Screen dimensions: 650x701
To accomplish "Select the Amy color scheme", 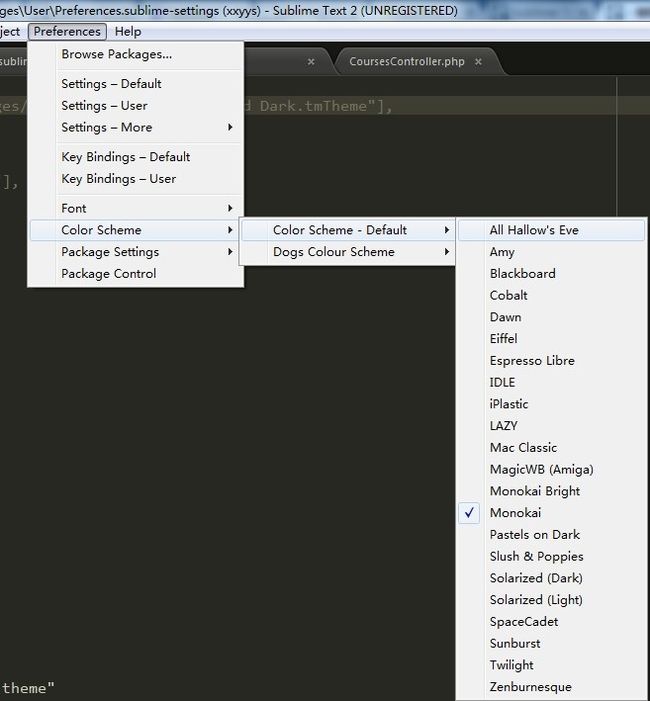I will 552,252.
